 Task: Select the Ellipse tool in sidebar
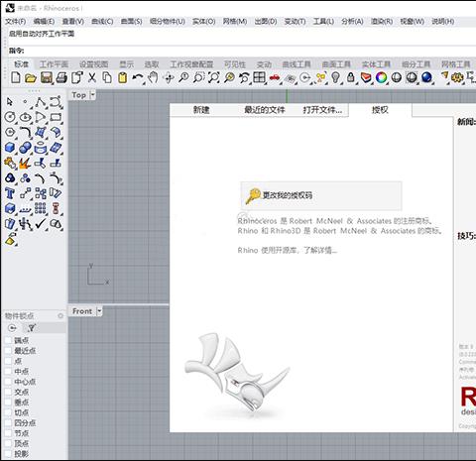click(x=25, y=117)
